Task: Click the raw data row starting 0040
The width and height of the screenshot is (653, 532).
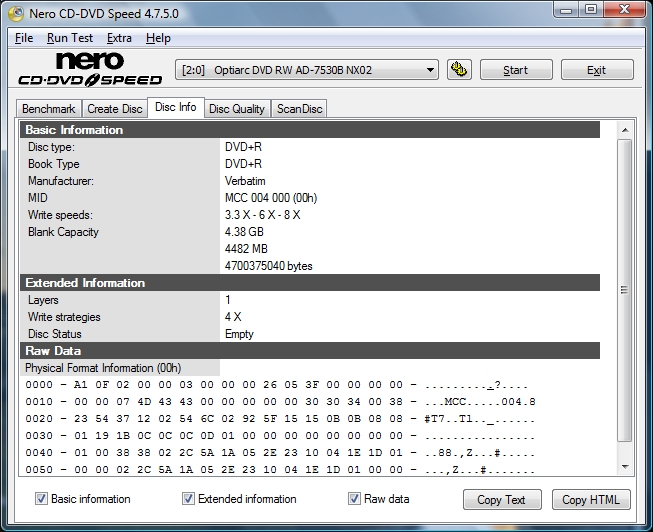Action: pyautogui.click(x=279, y=453)
